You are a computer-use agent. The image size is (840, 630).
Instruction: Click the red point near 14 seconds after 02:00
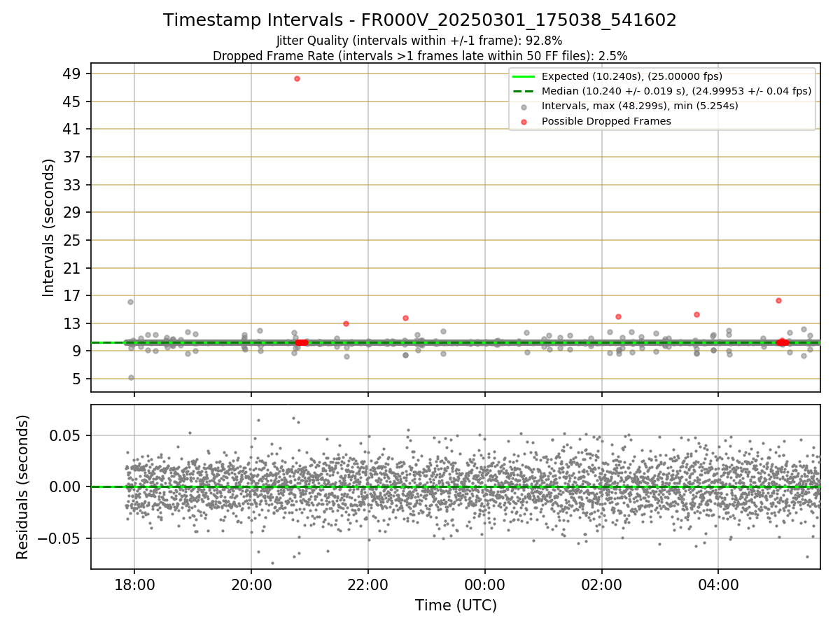click(618, 316)
